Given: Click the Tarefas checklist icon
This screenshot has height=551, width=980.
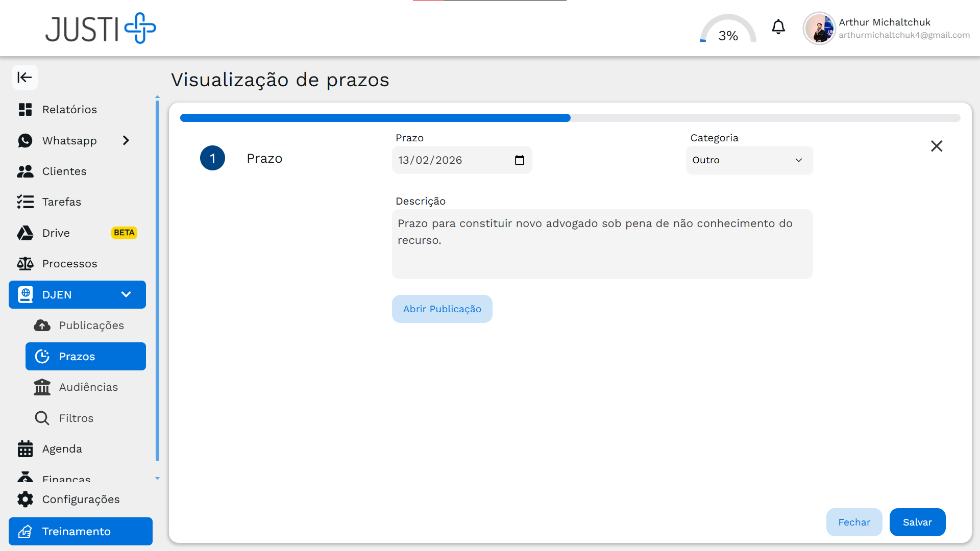Looking at the screenshot, I should point(26,202).
